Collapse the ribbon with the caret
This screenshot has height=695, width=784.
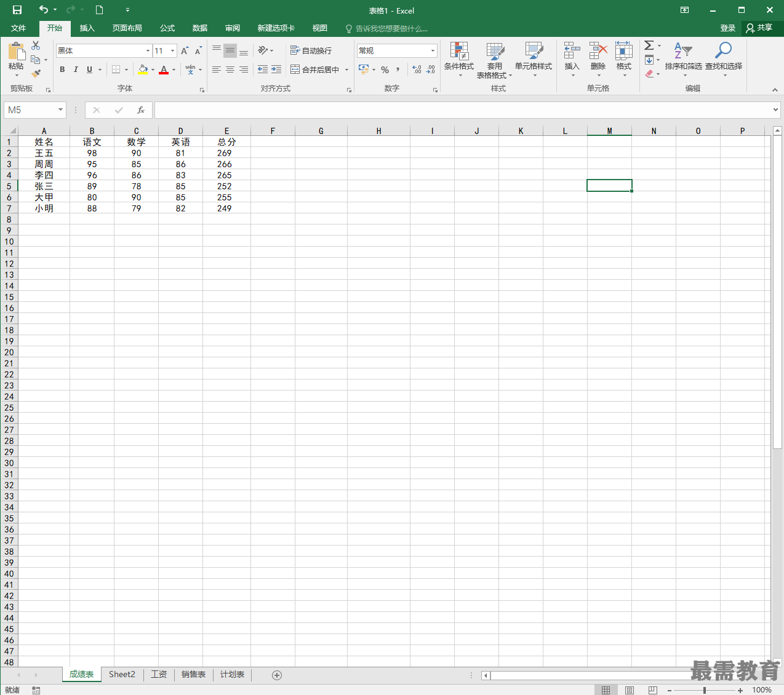(775, 90)
